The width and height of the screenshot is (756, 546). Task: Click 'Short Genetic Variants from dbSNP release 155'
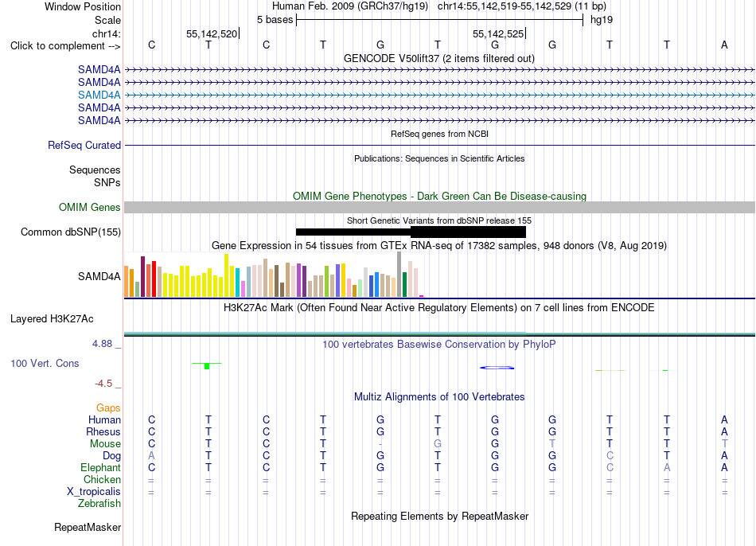(x=439, y=220)
